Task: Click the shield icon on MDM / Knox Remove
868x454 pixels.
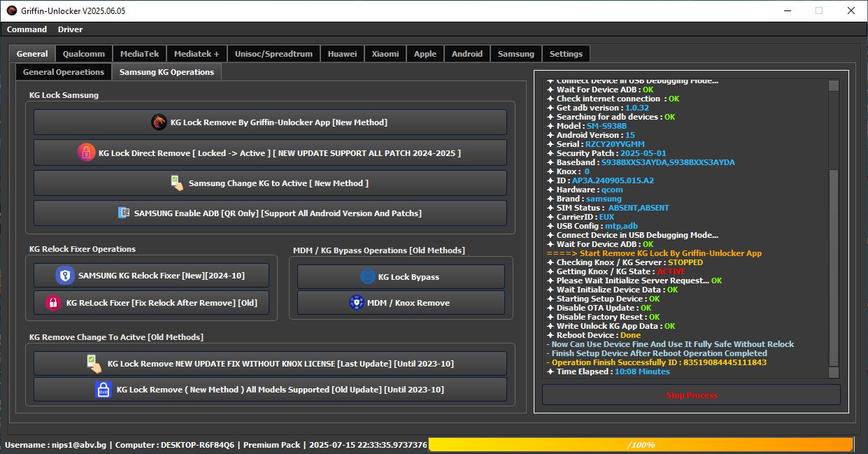Action: (357, 303)
